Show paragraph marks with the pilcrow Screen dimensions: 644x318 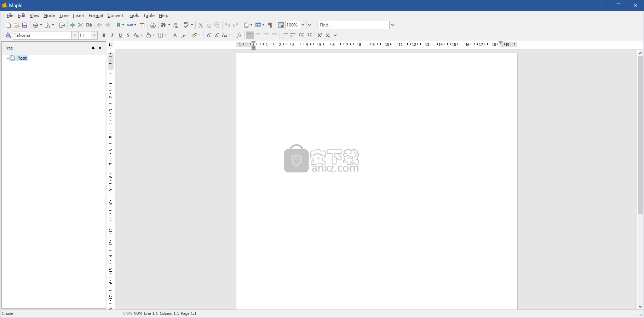click(270, 25)
